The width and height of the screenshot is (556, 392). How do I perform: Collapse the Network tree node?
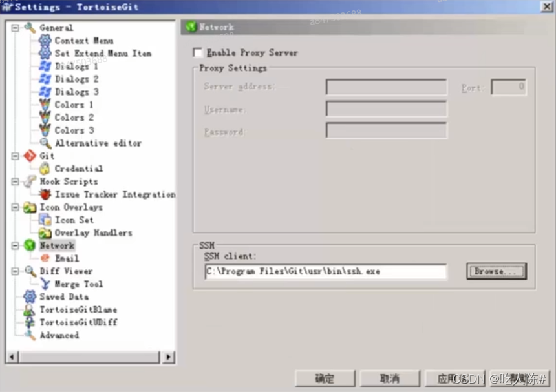(x=15, y=245)
